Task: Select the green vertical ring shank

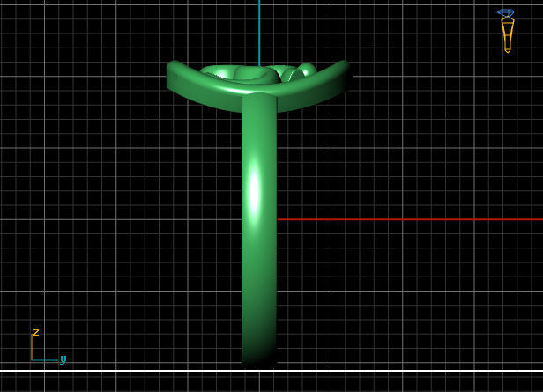Action: (259, 230)
